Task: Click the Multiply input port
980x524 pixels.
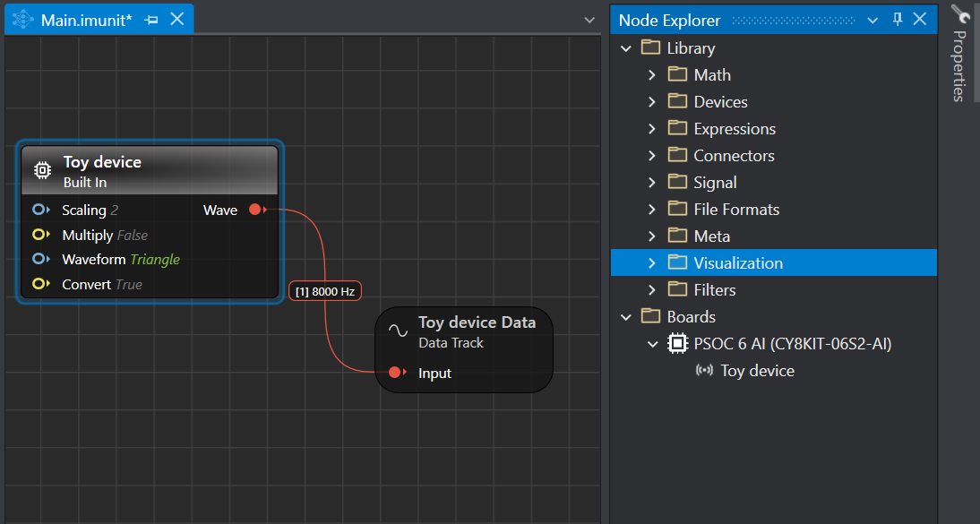Action: tap(40, 235)
